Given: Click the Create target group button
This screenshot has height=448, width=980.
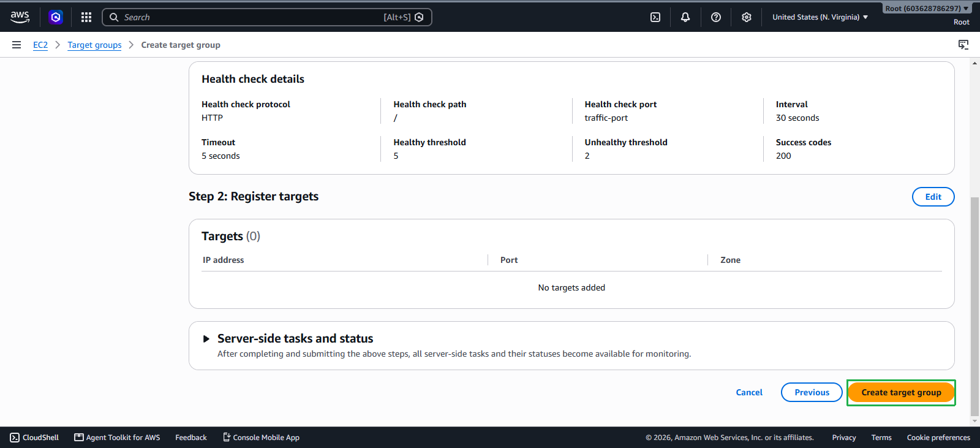Looking at the screenshot, I should tap(901, 392).
